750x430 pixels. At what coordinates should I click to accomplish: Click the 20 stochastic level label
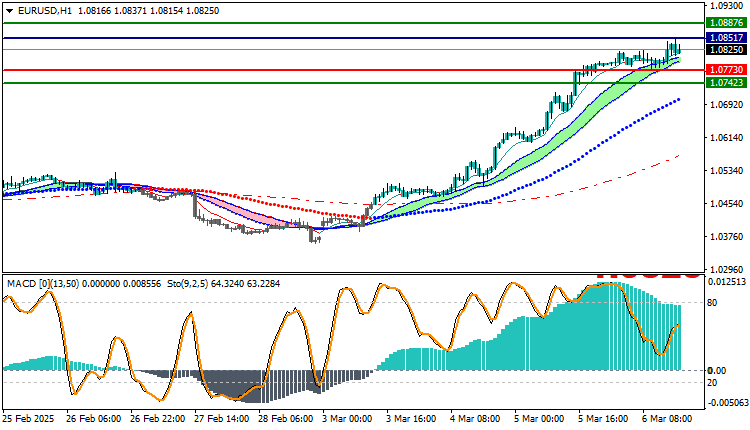[x=712, y=383]
